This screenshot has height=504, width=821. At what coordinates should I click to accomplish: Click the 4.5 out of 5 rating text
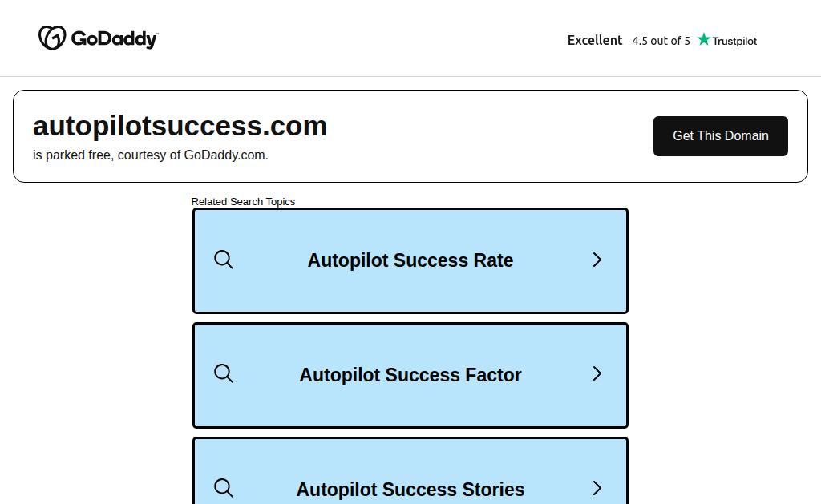coord(661,41)
